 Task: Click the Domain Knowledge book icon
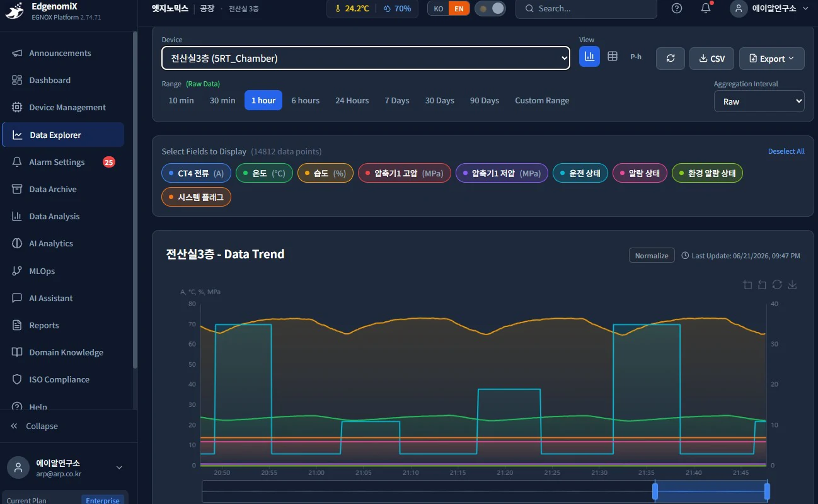(x=17, y=353)
